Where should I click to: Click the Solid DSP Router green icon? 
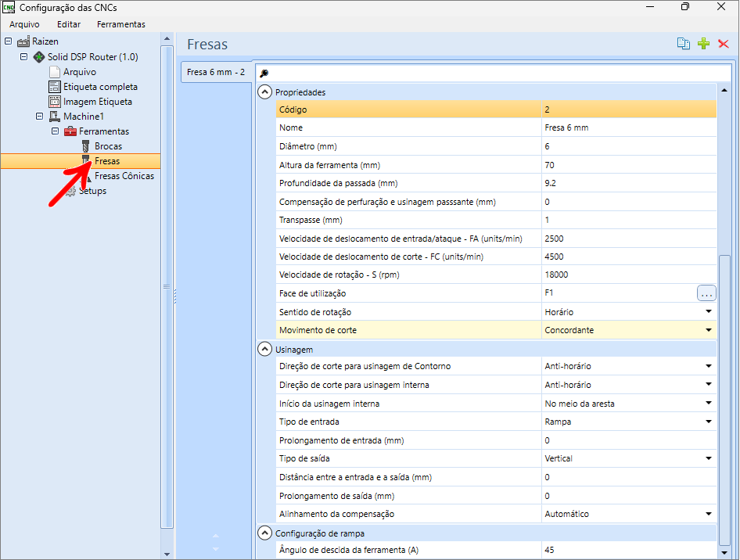pyautogui.click(x=39, y=57)
